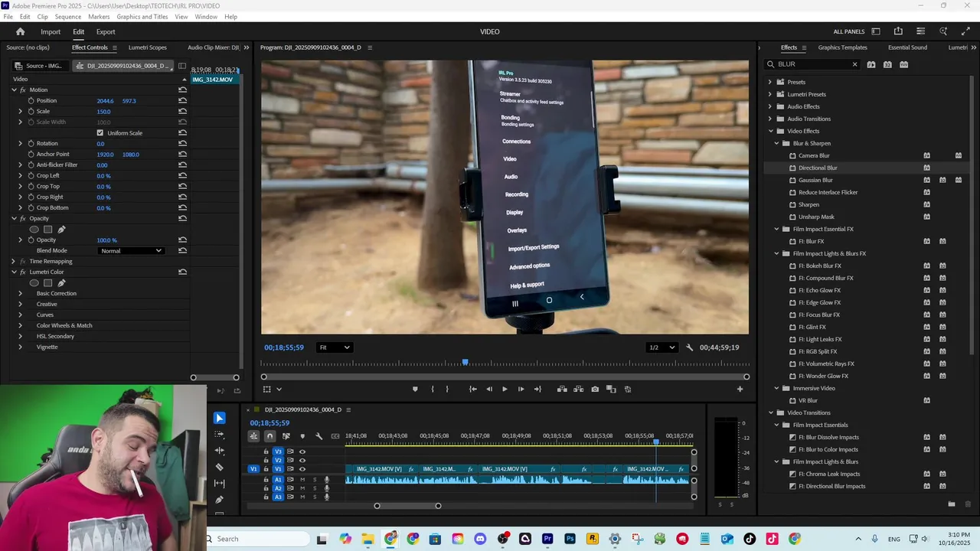
Task: Select the Pen tool in the timeline toolbar
Action: click(220, 500)
